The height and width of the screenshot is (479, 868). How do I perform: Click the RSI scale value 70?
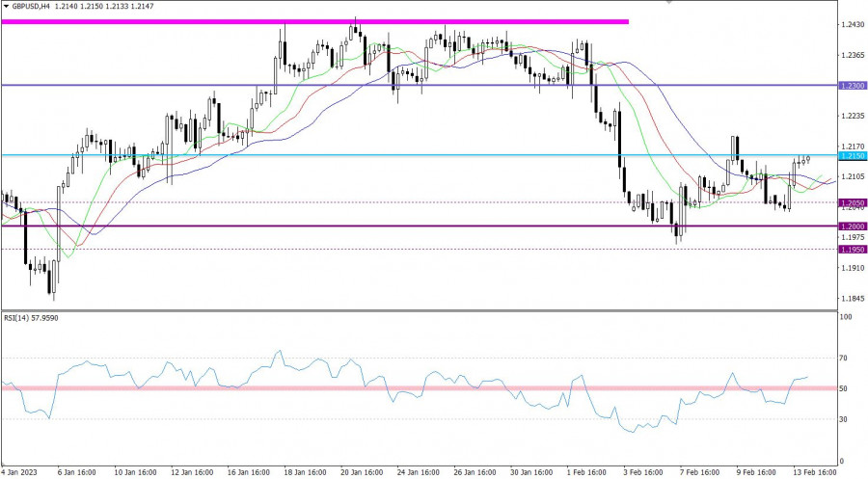pos(844,359)
